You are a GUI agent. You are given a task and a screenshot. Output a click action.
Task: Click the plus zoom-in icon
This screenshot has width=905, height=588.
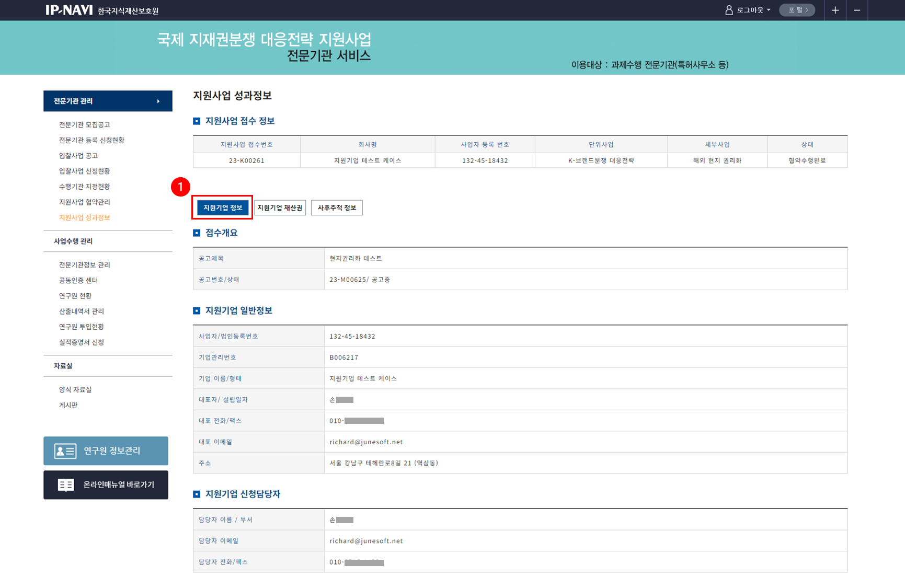click(x=835, y=10)
